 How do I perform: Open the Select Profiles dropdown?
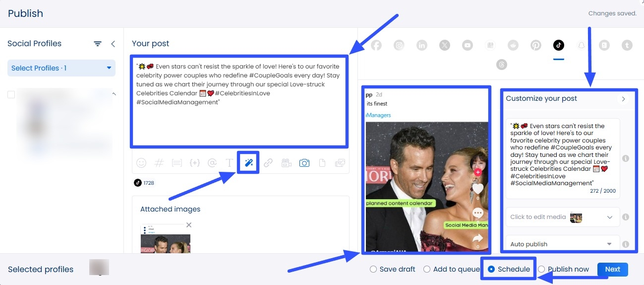(61, 68)
